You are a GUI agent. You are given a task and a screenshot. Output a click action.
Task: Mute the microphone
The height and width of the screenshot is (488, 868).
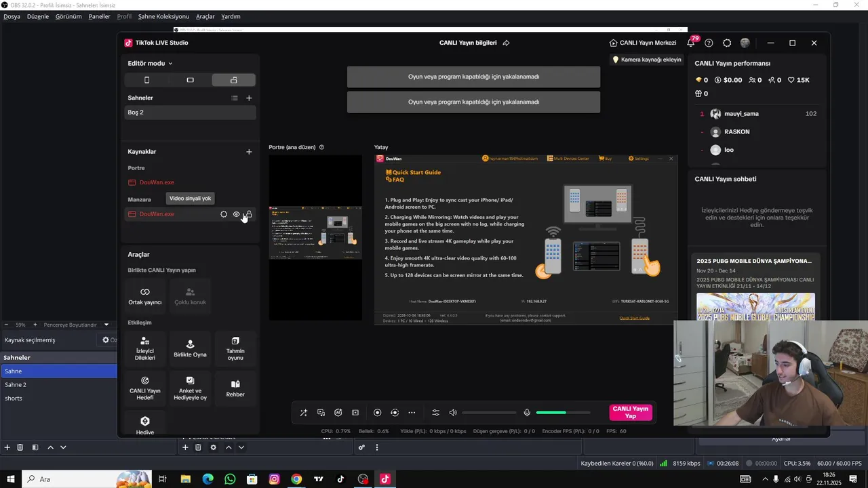(527, 413)
